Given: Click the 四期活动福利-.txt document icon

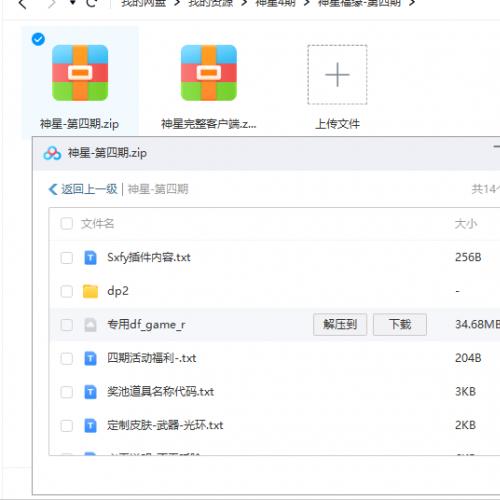Looking at the screenshot, I should tap(90, 358).
